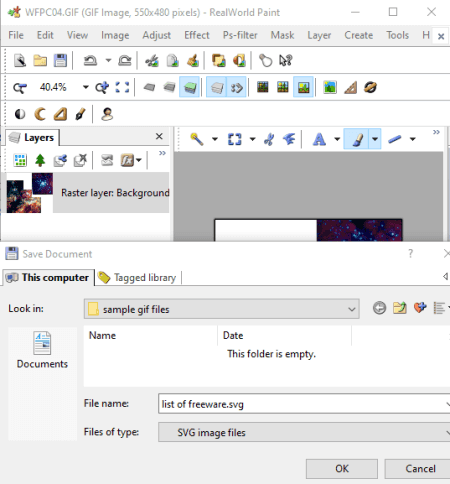
Task: Click the orange crescent icon
Action: (40, 114)
